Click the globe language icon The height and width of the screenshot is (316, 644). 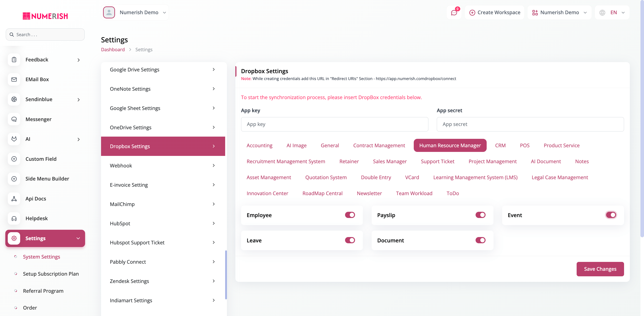coord(602,12)
